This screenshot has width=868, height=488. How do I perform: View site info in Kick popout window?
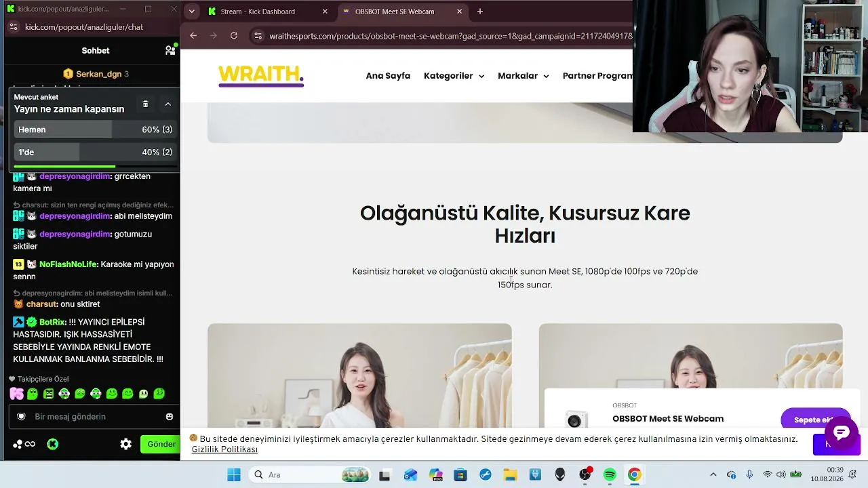13,27
